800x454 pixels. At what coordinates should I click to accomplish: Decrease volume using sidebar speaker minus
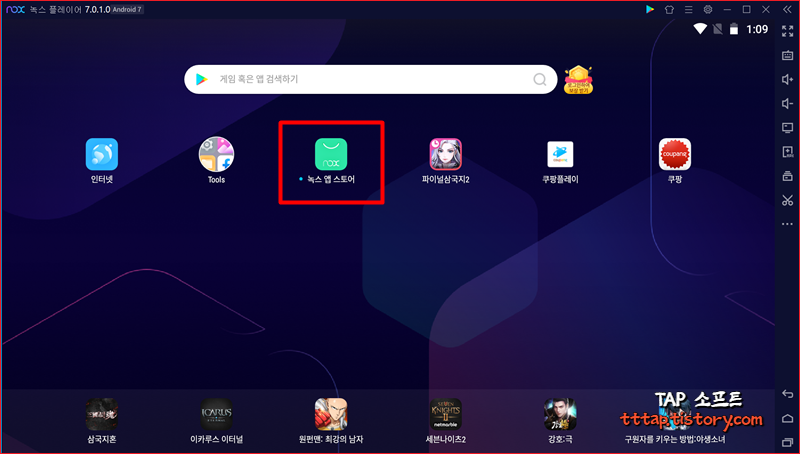pyautogui.click(x=788, y=104)
